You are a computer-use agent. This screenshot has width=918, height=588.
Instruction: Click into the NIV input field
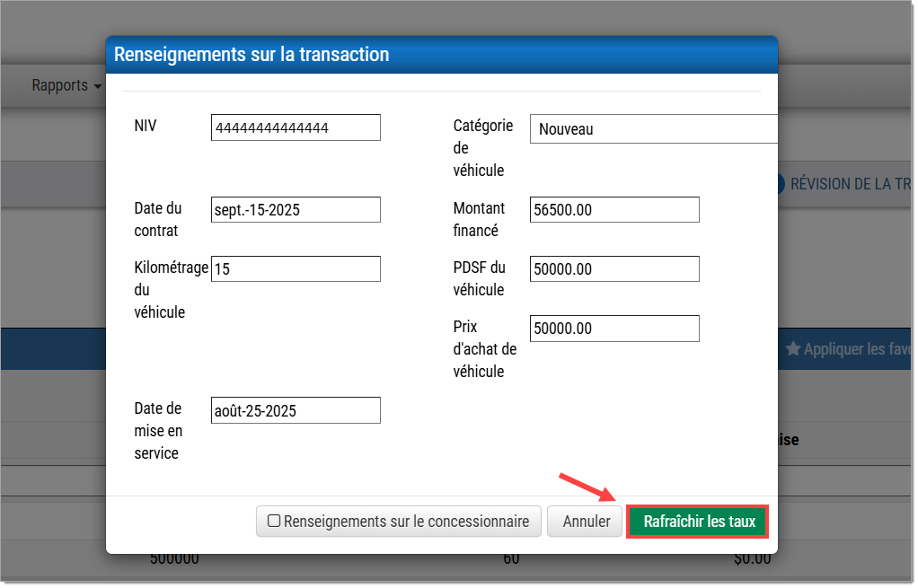296,127
